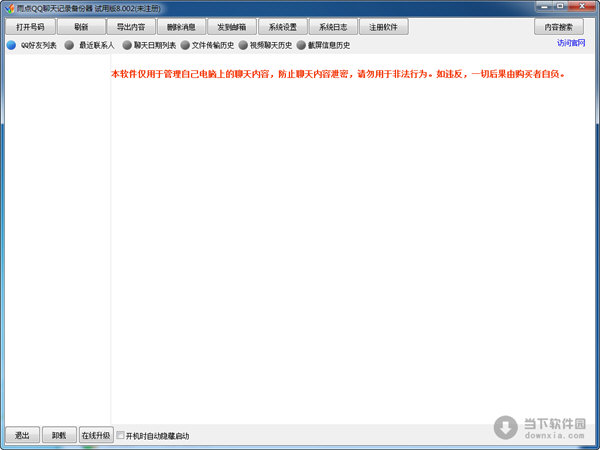600x450 pixels.
Task: Click the 卸载 uninstall button
Action: click(59, 435)
